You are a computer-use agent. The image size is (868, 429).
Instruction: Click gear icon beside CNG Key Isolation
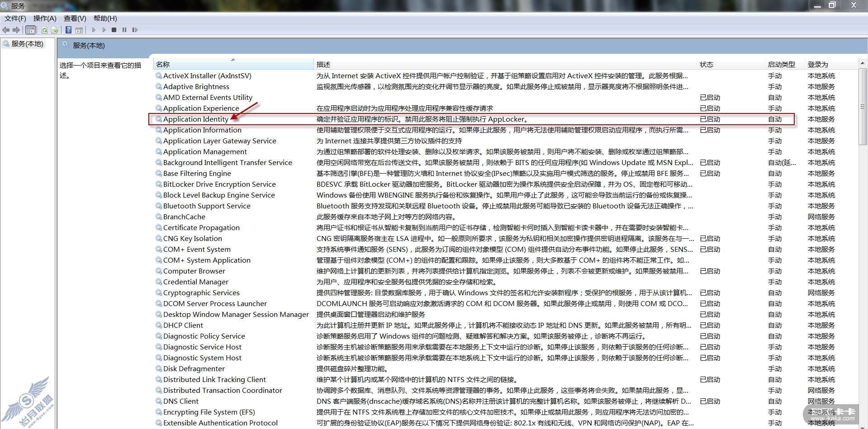point(159,238)
